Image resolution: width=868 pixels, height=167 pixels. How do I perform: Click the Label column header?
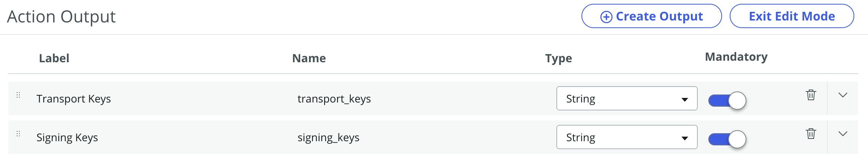coord(54,58)
